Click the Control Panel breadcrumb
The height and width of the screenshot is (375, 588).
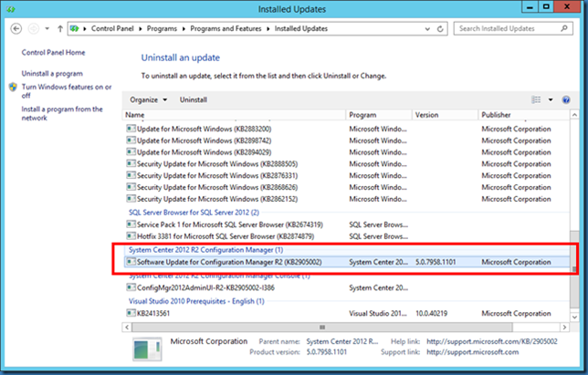tap(112, 28)
